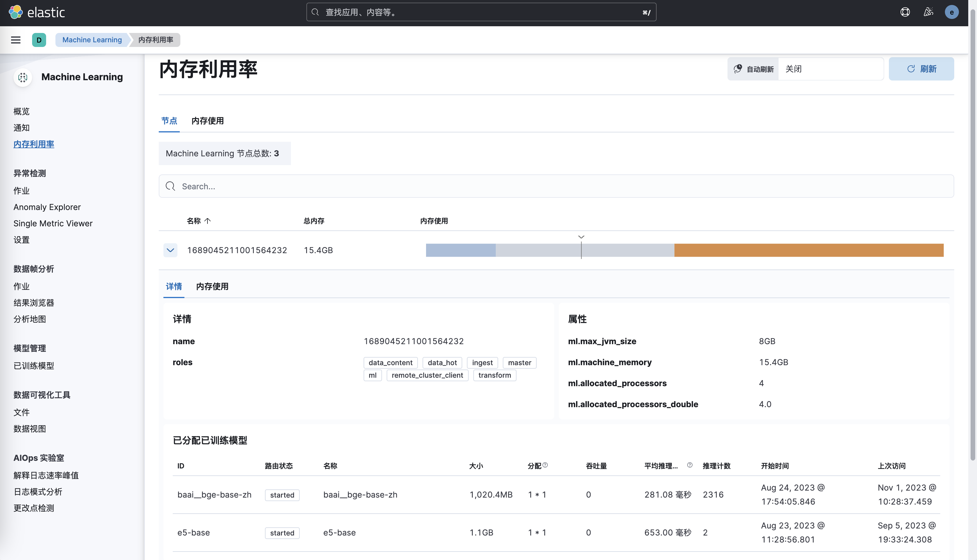Toggle the auto-refresh 自动刷新 switch
This screenshot has width=977, height=560.
point(753,69)
